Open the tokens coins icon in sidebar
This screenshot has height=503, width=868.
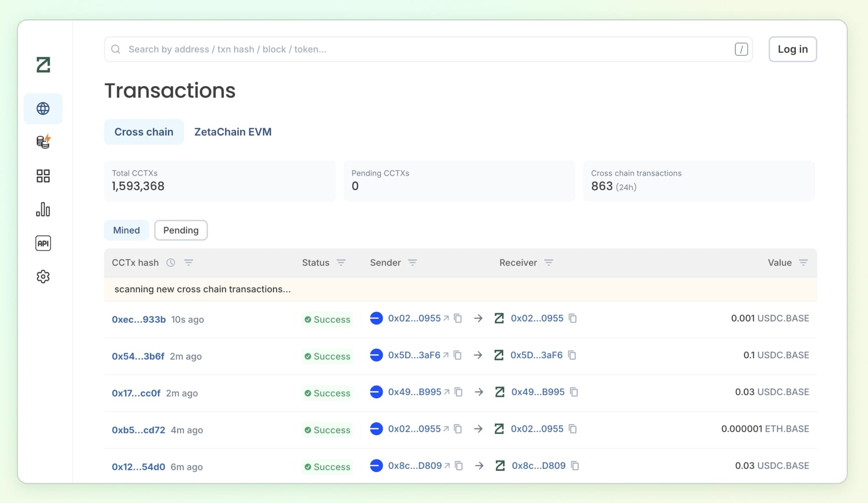click(x=43, y=142)
